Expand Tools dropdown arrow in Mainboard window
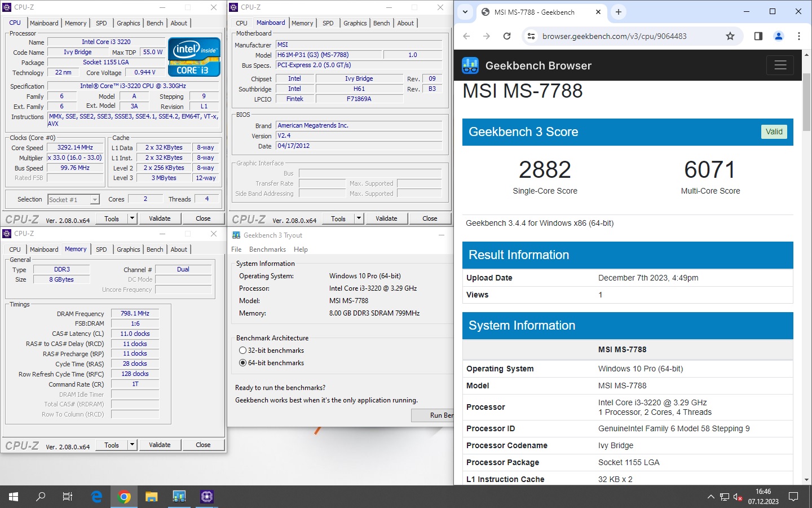The image size is (812, 508). click(359, 218)
